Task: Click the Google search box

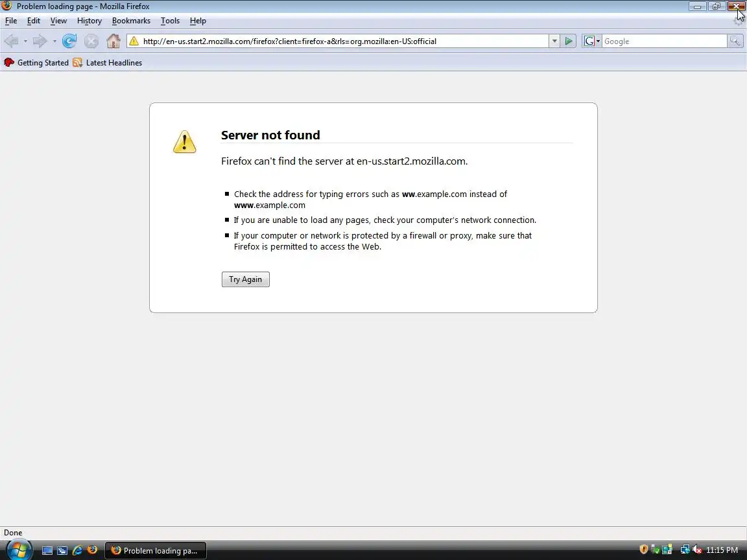Action: (x=665, y=41)
